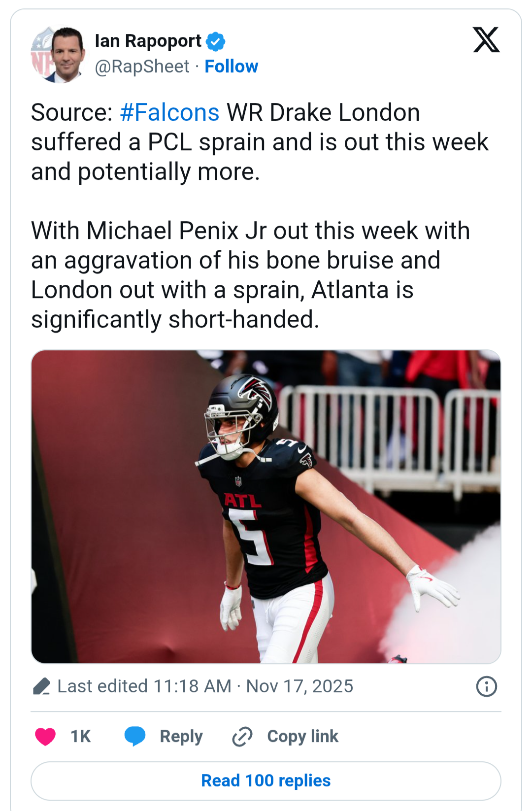
Task: Open the Falcons player photo
Action: pos(266,507)
